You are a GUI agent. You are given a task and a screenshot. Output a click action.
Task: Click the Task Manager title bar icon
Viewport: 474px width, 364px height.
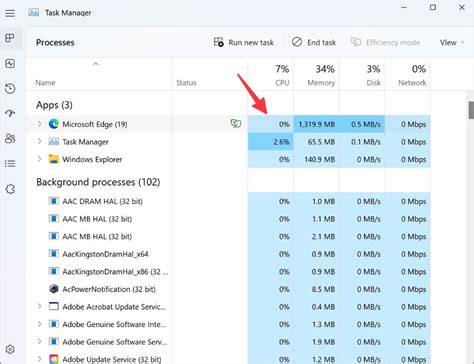tap(34, 13)
